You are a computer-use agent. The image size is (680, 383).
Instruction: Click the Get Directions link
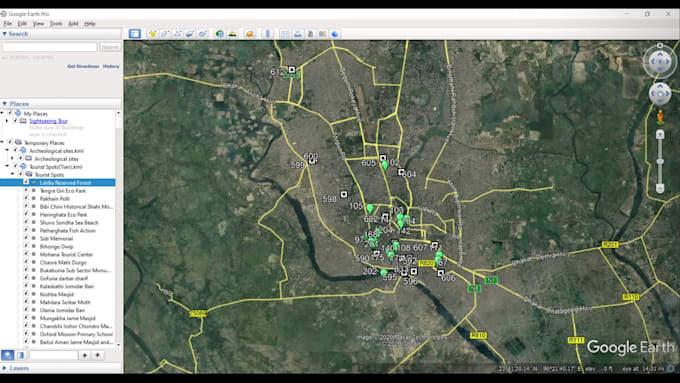(x=83, y=66)
